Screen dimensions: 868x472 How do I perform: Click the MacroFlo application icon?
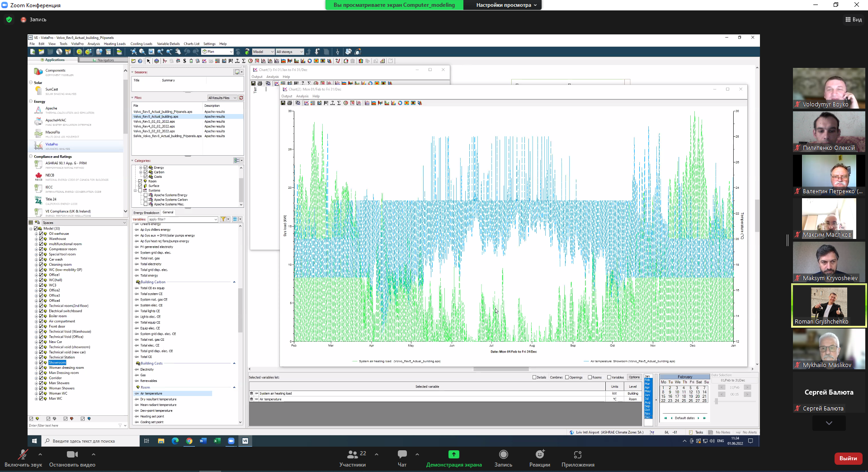[x=38, y=133]
